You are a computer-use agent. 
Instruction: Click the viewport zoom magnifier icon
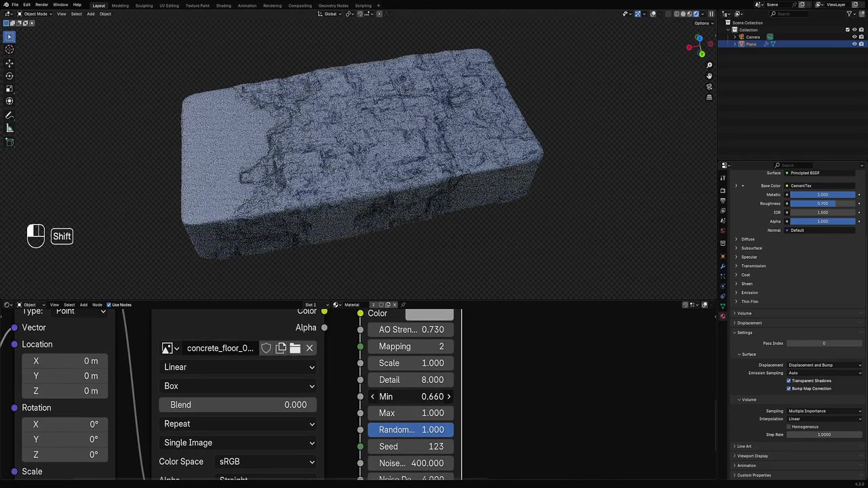point(709,66)
